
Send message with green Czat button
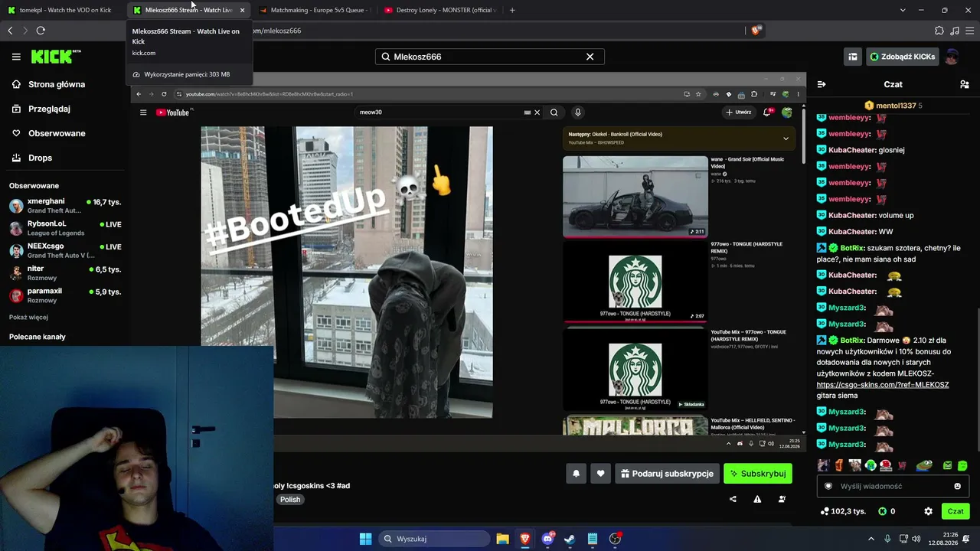955,511
